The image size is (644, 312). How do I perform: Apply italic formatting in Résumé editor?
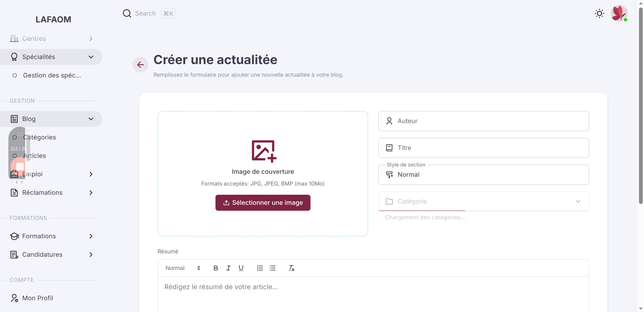pos(228,268)
